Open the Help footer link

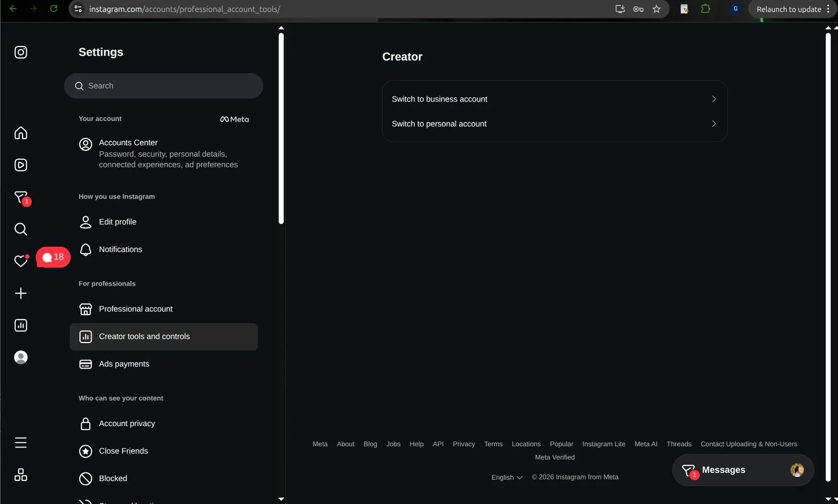tap(417, 444)
